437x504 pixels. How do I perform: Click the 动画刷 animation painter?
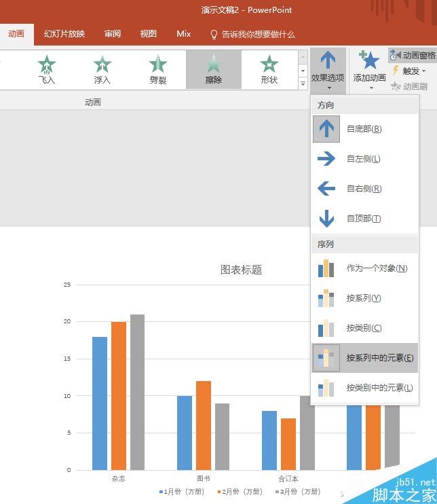409,86
